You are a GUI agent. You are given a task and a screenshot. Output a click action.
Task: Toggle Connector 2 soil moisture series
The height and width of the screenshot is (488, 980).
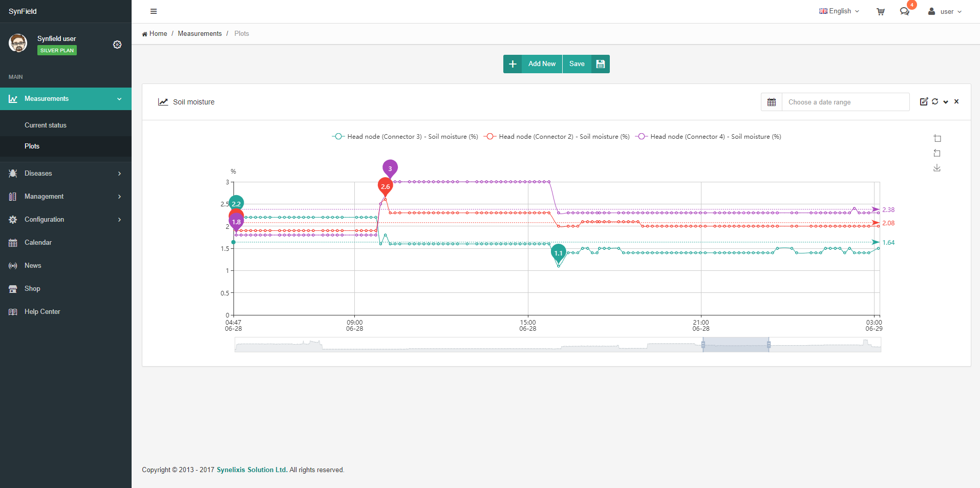[x=557, y=137]
